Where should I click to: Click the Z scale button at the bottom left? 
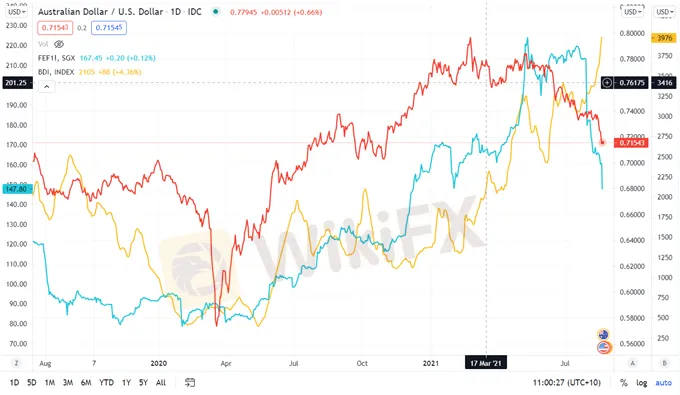(16, 363)
